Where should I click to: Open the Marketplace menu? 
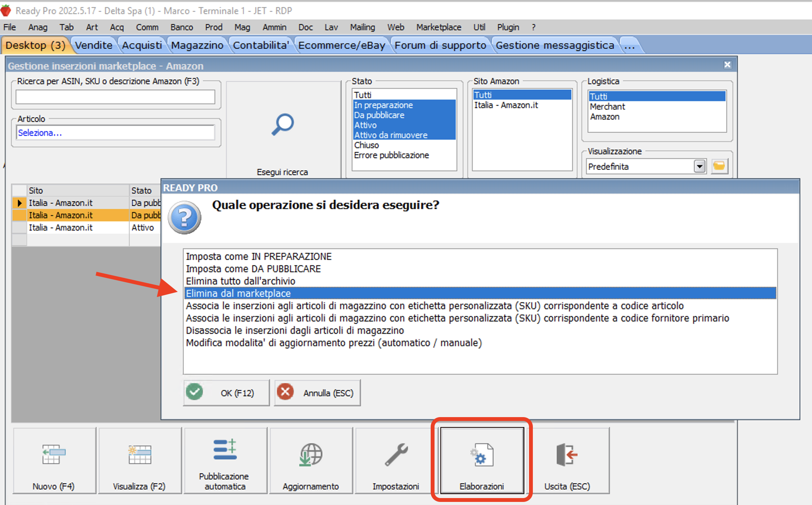tap(439, 27)
